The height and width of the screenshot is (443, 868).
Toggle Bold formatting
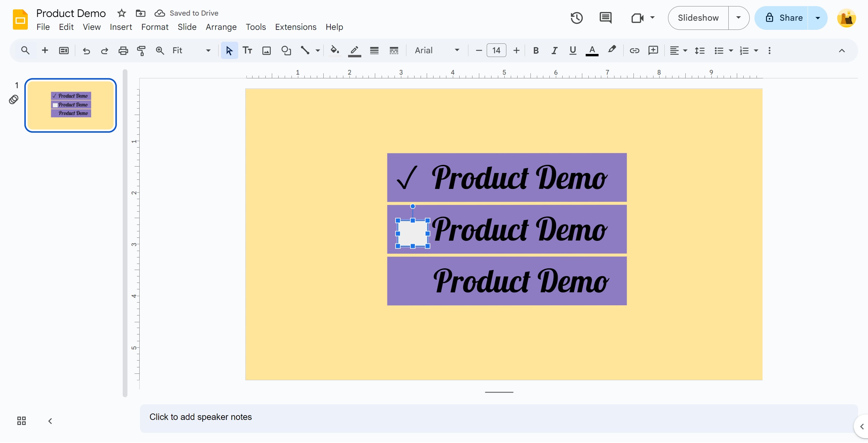[536, 51]
